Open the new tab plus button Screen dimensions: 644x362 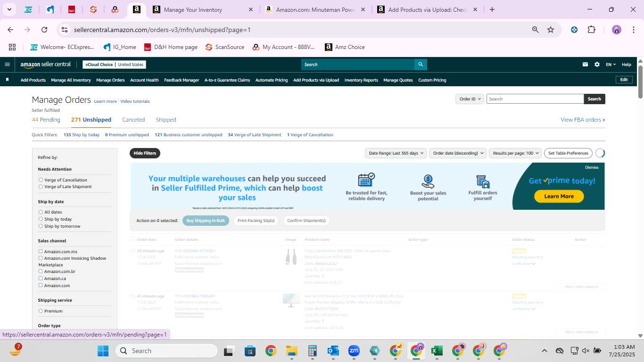pyautogui.click(x=492, y=9)
